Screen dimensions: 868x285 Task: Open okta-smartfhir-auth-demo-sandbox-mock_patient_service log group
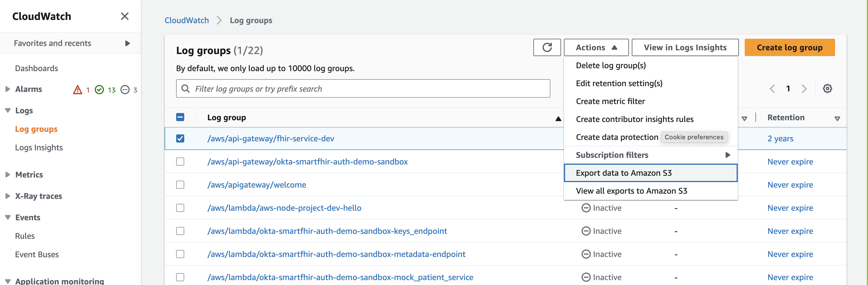(x=340, y=277)
